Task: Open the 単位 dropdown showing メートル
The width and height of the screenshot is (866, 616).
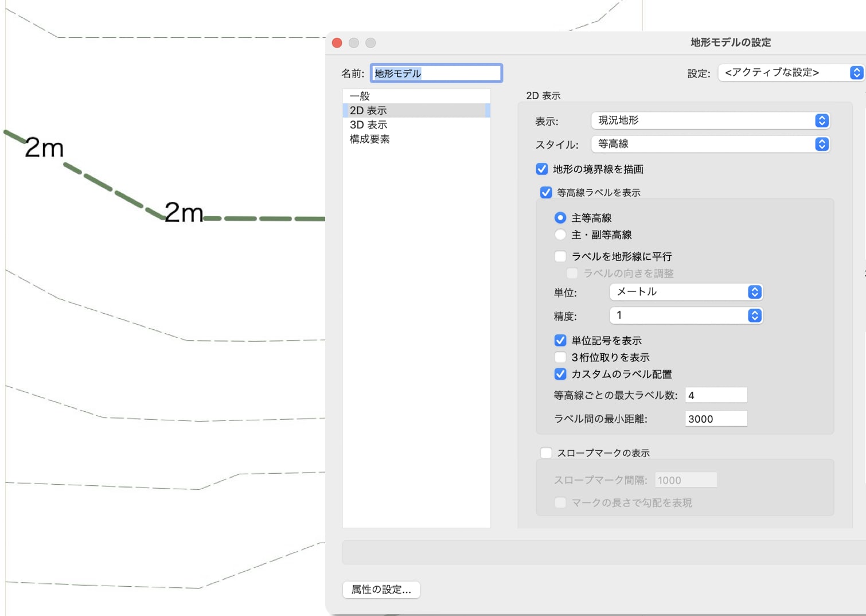Action: coord(686,292)
